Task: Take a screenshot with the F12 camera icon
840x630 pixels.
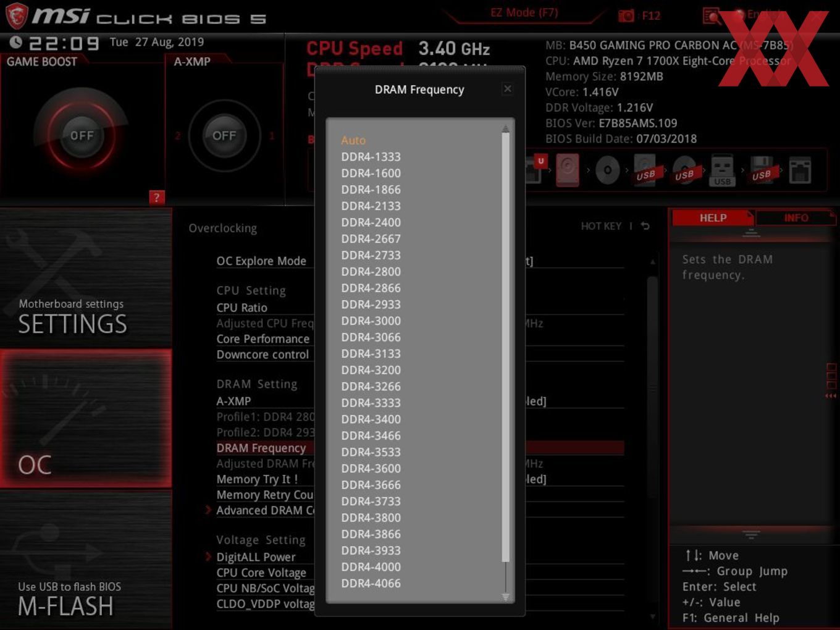Action: point(626,16)
